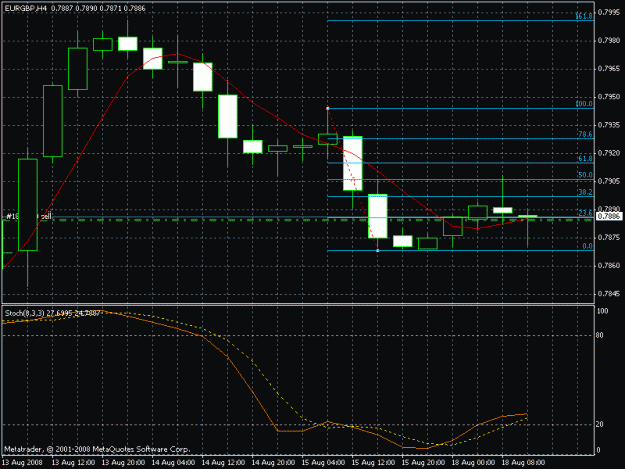Select the 161.8 Fibonacci extension level label

(x=584, y=16)
